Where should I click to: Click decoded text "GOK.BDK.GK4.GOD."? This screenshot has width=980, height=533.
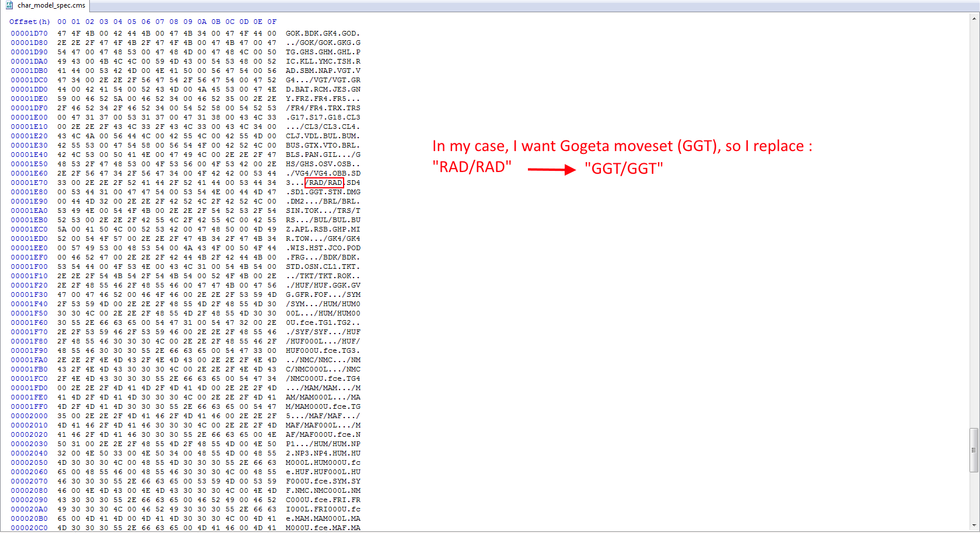[x=323, y=33]
